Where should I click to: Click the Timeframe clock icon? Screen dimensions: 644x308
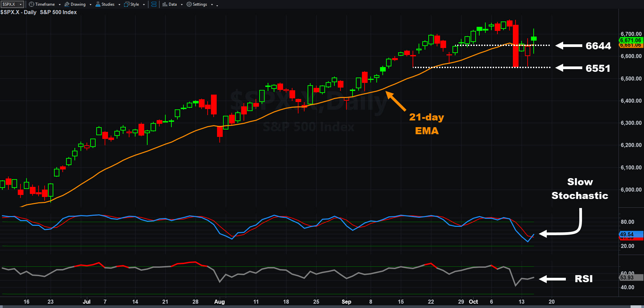pos(31,4)
